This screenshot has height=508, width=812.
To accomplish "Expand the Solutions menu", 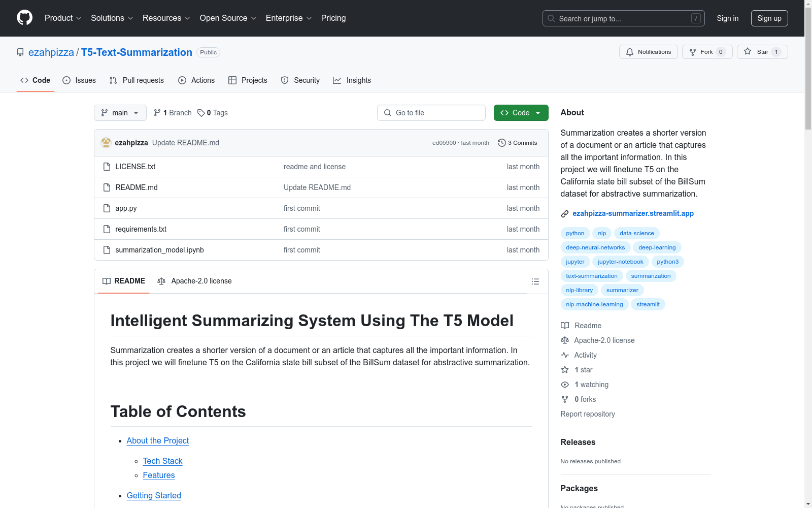I will (112, 18).
